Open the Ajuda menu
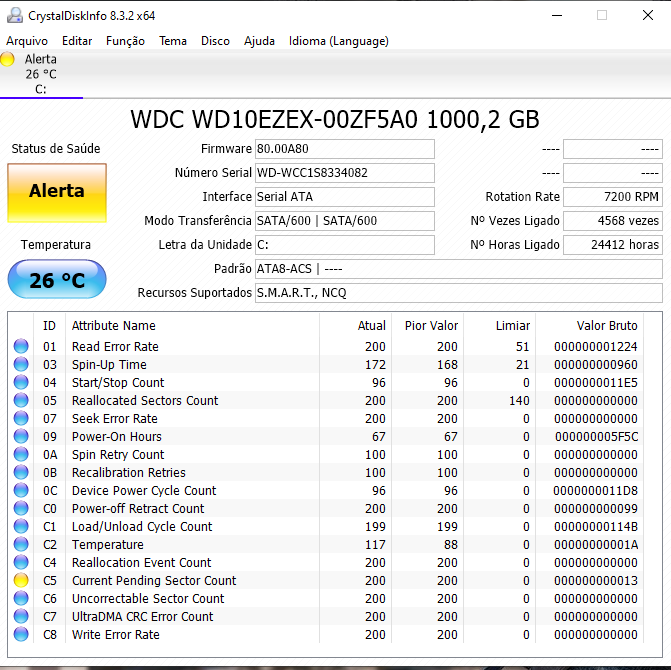This screenshot has width=671, height=670. point(259,41)
